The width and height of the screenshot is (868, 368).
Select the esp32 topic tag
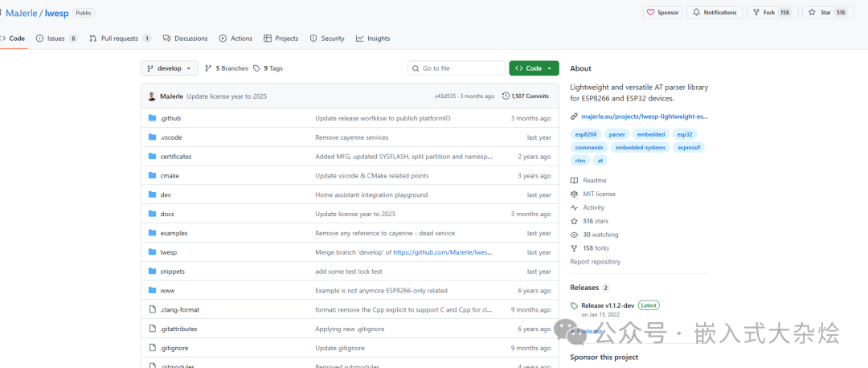coord(686,134)
